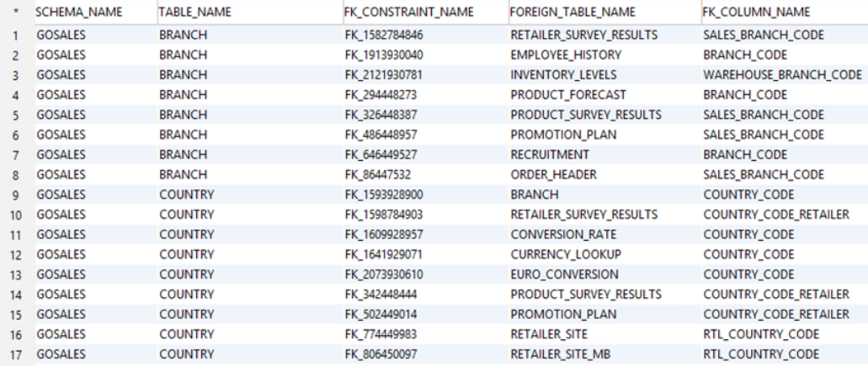The width and height of the screenshot is (868, 367).
Task: Select the EURO_CONVERSION foreign table cell
Action: pyautogui.click(x=605, y=274)
